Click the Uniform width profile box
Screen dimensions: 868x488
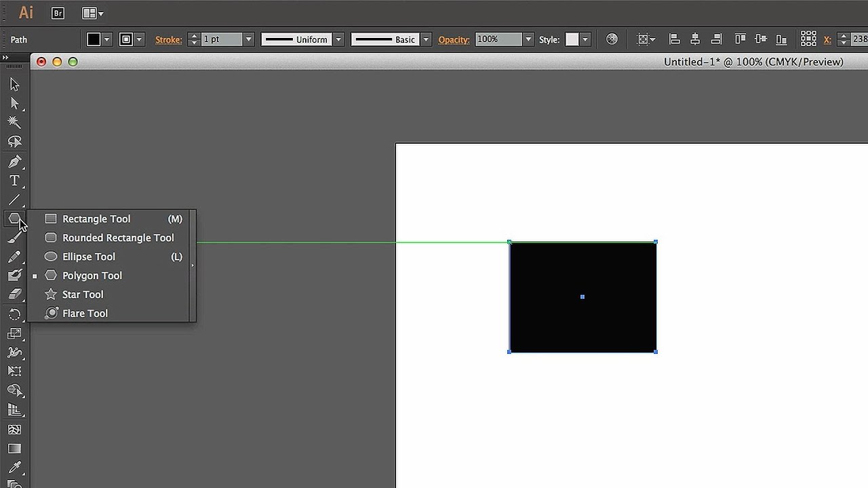tap(296, 39)
